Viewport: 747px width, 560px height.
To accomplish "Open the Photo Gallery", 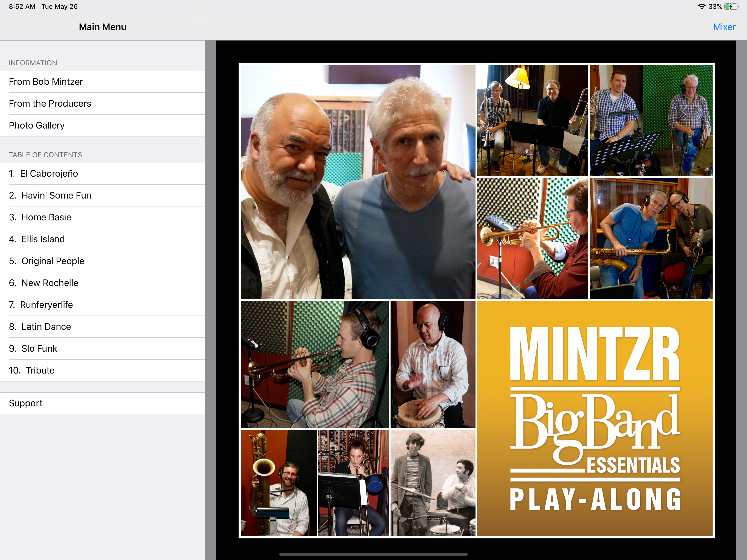I will click(x=102, y=126).
